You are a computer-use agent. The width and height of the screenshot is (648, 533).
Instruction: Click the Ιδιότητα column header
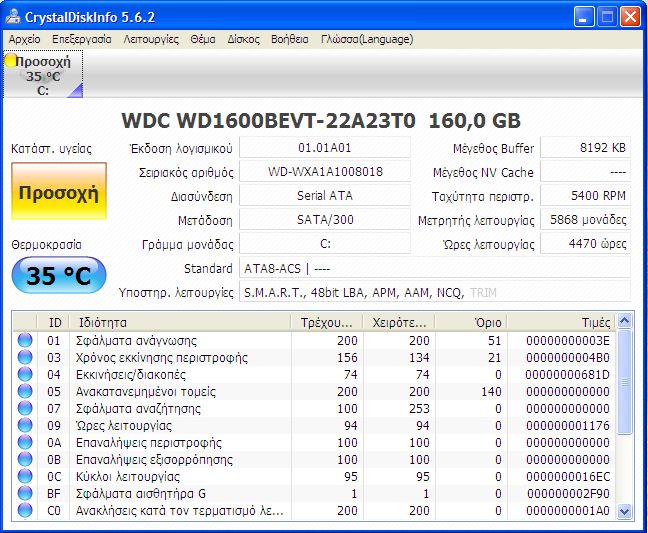180,322
